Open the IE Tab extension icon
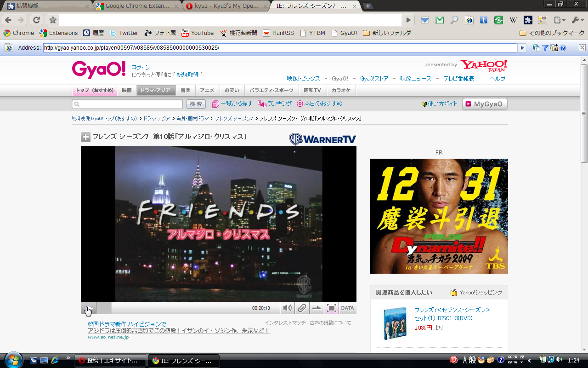588x368 pixels. (469, 20)
